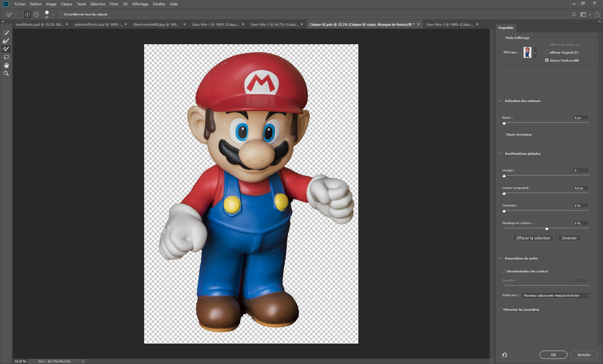603x364 pixels.
Task: Select the Lasso tool
Action: pos(6,57)
